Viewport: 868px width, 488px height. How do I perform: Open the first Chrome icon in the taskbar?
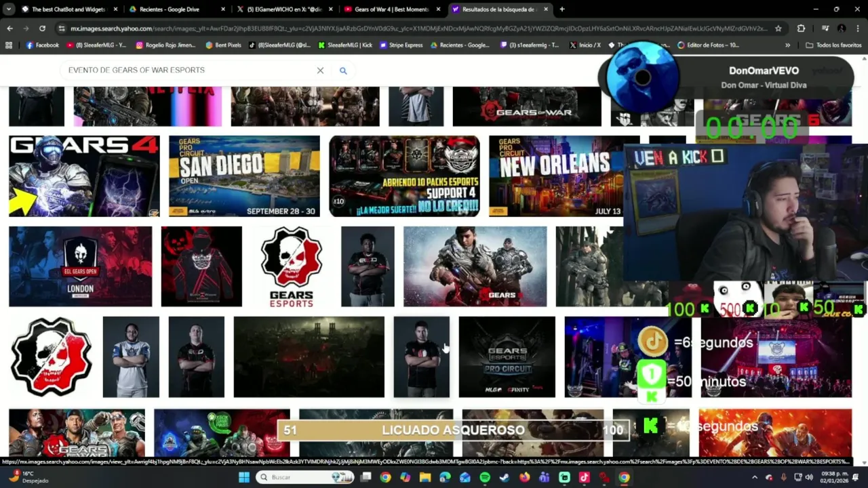(x=385, y=477)
